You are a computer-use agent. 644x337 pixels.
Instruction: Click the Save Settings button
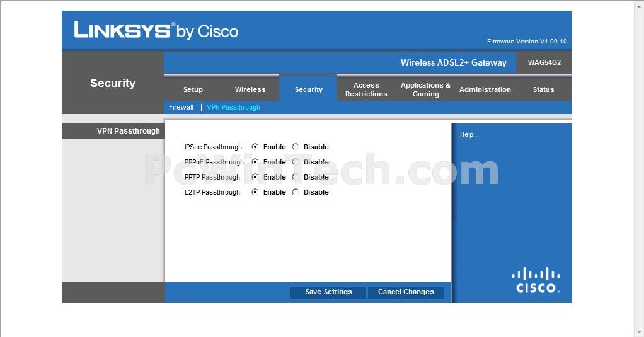[328, 292]
